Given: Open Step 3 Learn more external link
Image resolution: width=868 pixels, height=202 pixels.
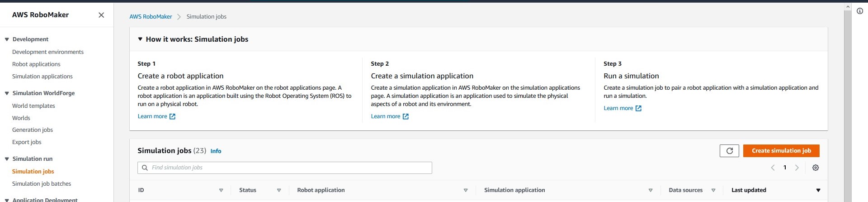Looking at the screenshot, I should tap(623, 108).
